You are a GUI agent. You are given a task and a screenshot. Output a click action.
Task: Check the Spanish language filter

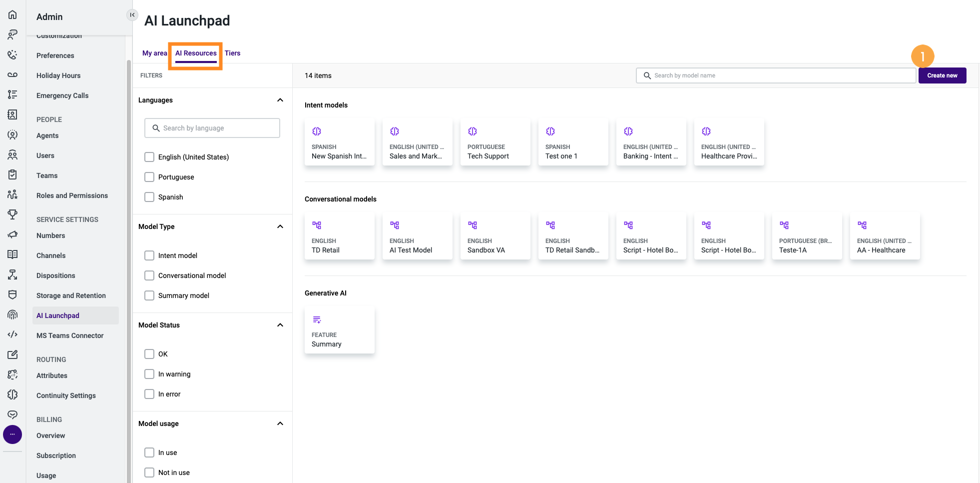149,196
